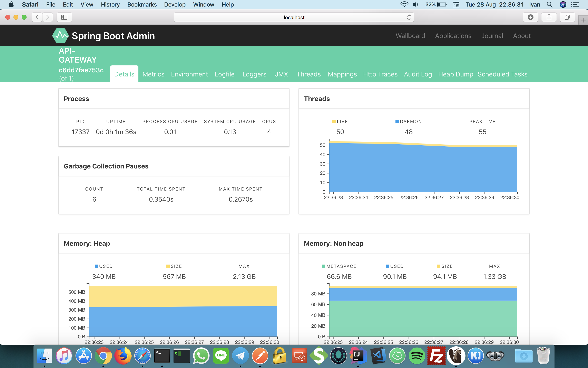Click the METASPACE green legend swatch
This screenshot has height=368, width=588.
323,266
